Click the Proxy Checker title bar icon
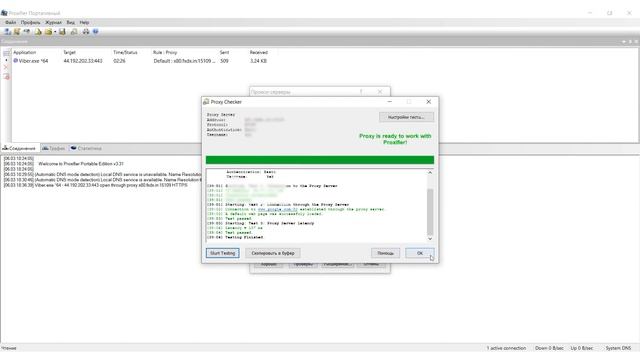 click(206, 102)
